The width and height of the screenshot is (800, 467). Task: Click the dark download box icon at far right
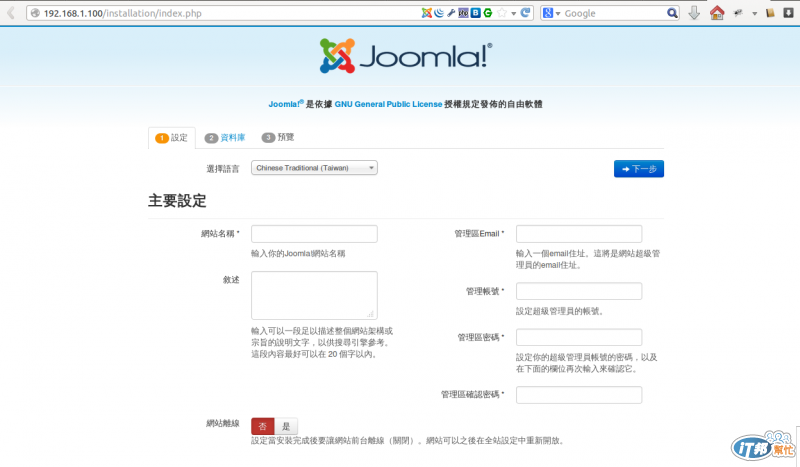click(x=788, y=13)
